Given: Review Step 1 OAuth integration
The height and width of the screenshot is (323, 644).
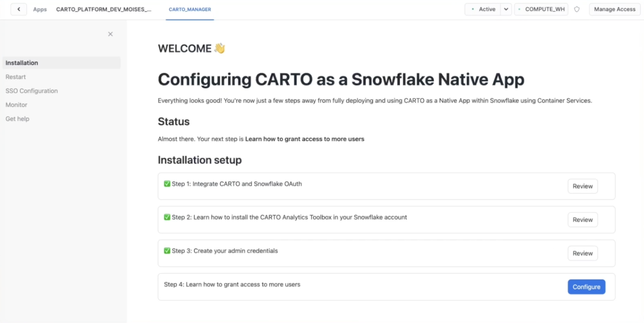Looking at the screenshot, I should tap(582, 186).
